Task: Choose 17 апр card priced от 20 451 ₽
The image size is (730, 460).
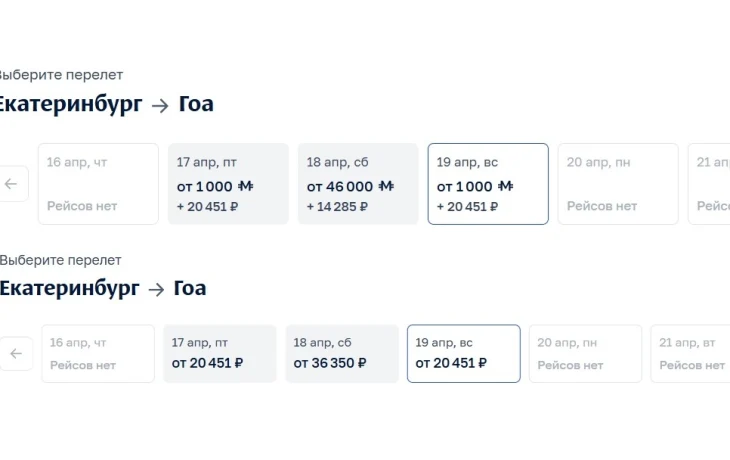Action: click(x=220, y=354)
